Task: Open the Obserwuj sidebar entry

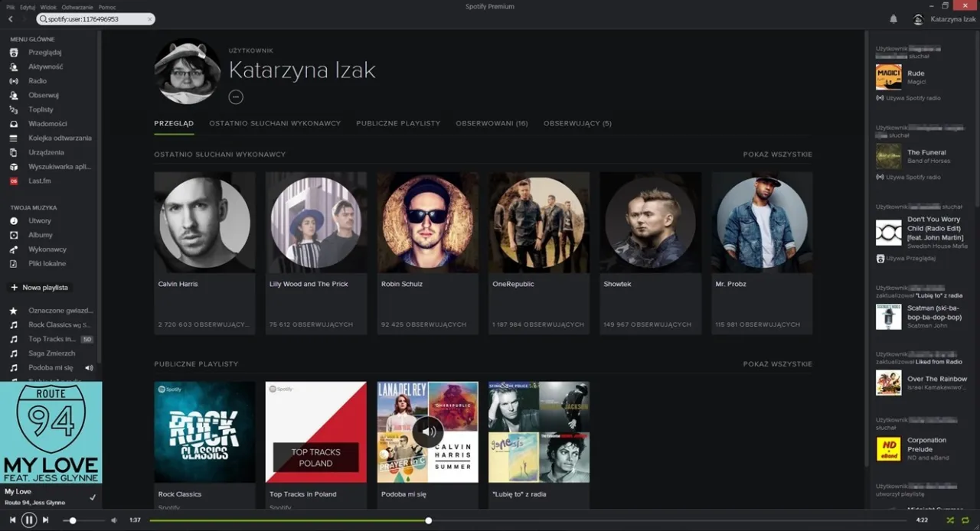Action: click(x=43, y=96)
